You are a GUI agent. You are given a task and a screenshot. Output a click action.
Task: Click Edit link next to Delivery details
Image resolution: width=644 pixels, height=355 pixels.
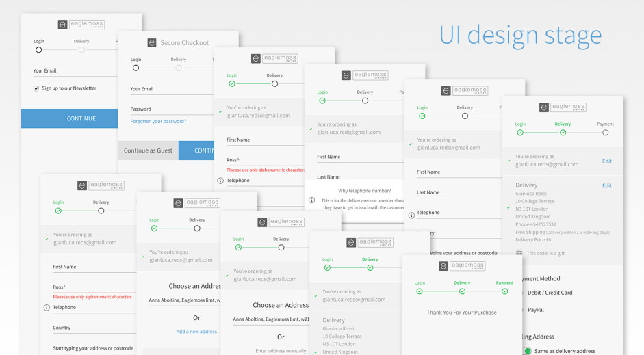[606, 185]
